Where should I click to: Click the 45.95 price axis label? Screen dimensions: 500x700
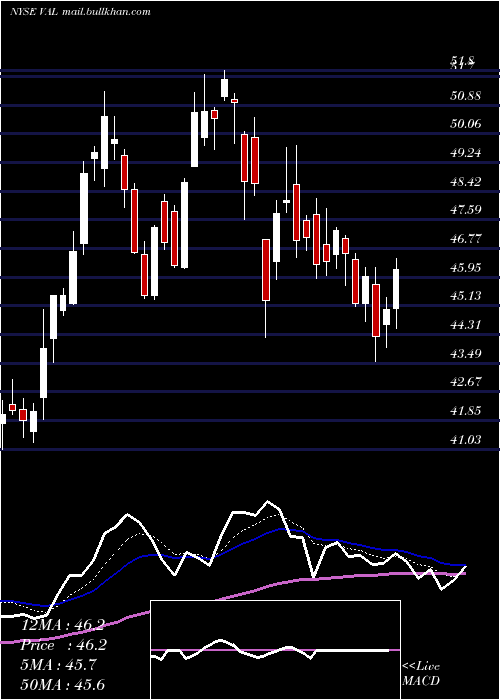(466, 268)
